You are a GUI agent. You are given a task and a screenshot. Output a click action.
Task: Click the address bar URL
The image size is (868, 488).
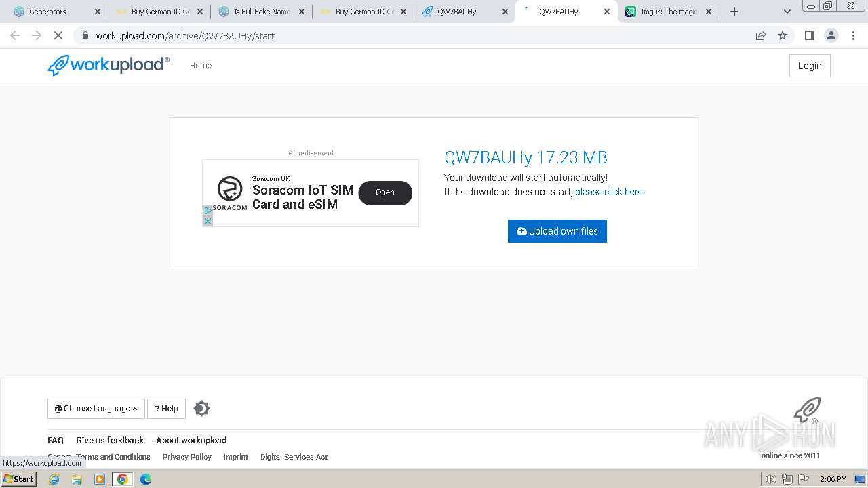(x=185, y=36)
